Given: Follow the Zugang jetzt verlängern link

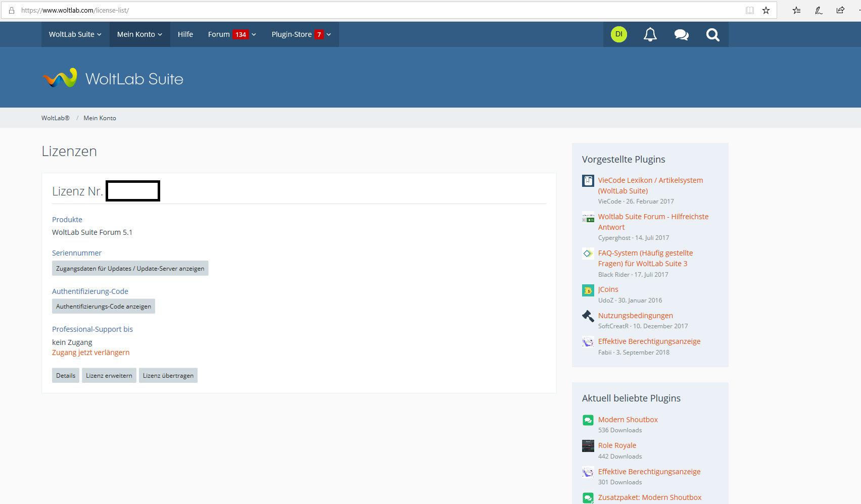Looking at the screenshot, I should 90,352.
